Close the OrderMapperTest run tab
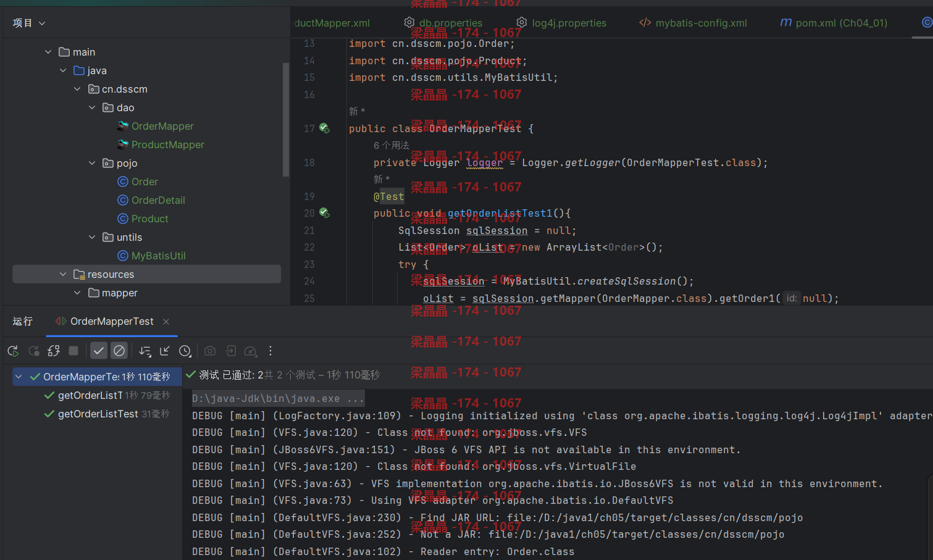 pyautogui.click(x=166, y=321)
